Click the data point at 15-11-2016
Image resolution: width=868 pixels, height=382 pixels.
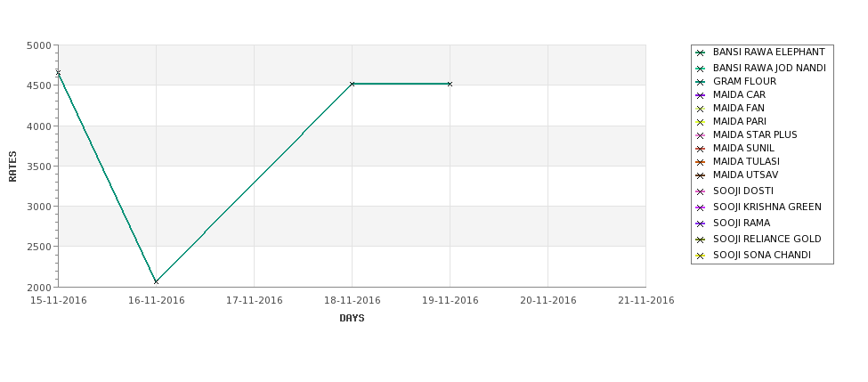click(x=58, y=72)
